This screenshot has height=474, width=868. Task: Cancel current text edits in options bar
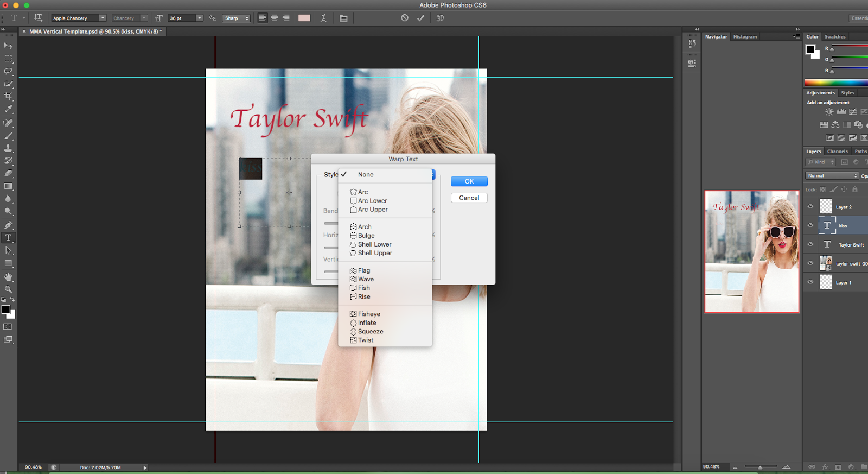[x=405, y=18]
